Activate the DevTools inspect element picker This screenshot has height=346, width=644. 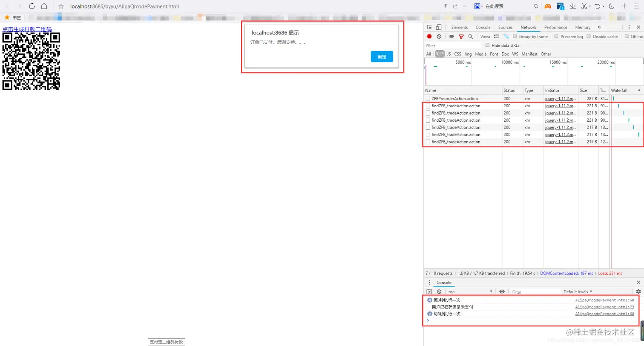(x=430, y=27)
